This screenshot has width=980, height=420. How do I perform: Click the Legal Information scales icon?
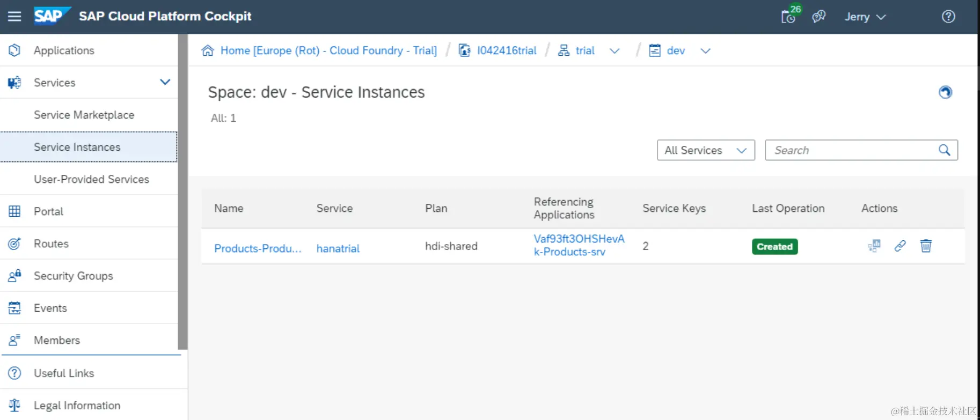click(14, 406)
